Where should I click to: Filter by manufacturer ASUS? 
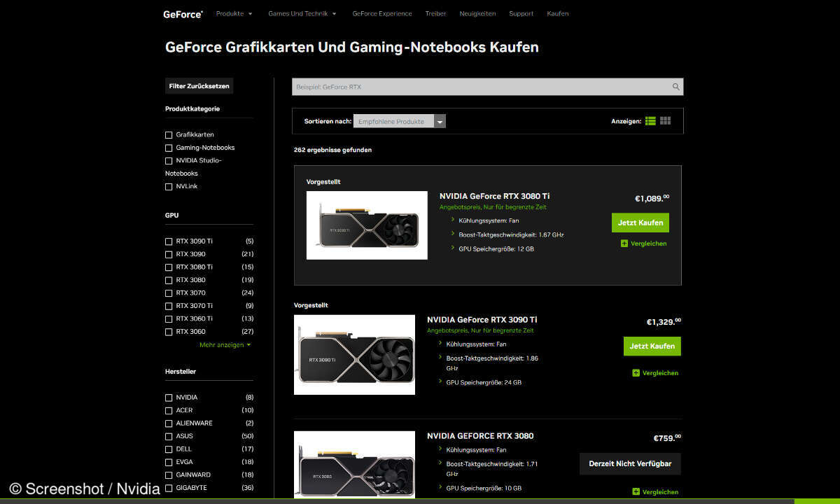(x=169, y=436)
